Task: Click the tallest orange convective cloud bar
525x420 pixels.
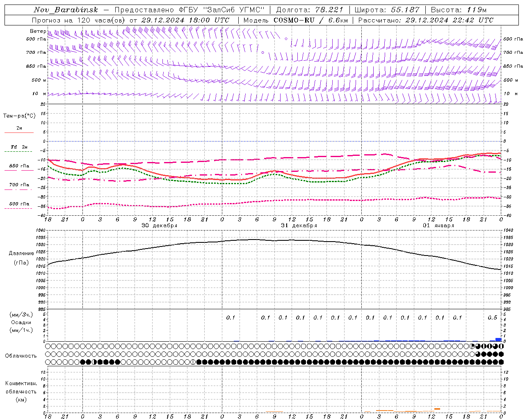Action: pos(437,409)
